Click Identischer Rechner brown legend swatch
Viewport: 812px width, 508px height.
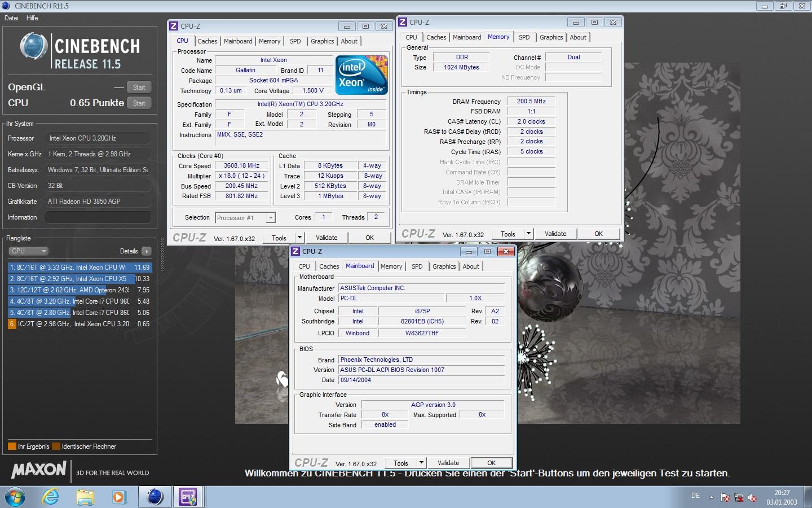click(x=56, y=446)
